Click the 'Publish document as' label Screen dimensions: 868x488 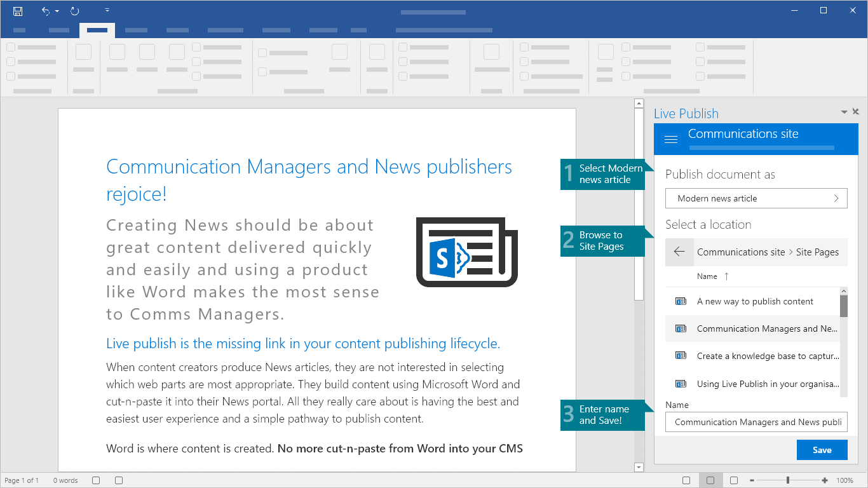point(720,174)
